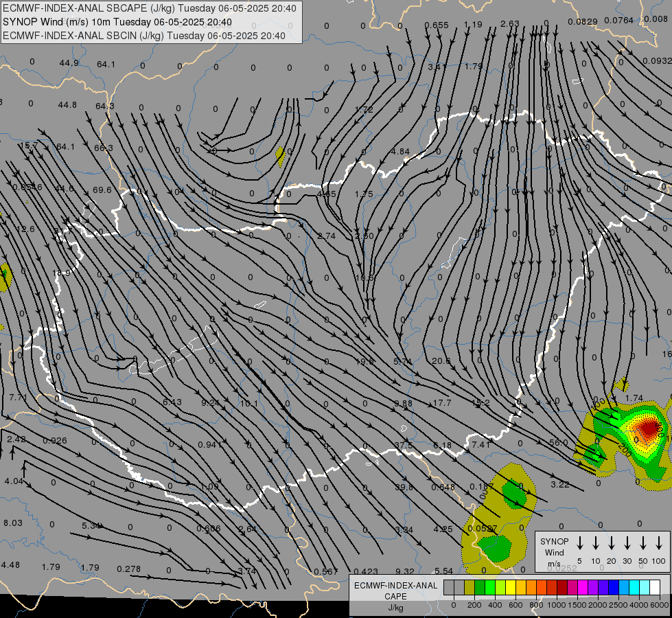Click the map value 69.6

click(102, 190)
